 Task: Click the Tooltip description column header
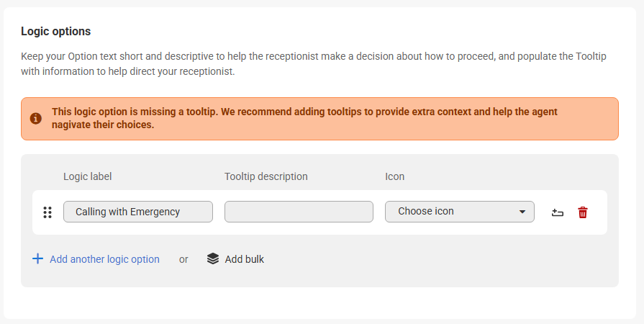pyautogui.click(x=266, y=176)
